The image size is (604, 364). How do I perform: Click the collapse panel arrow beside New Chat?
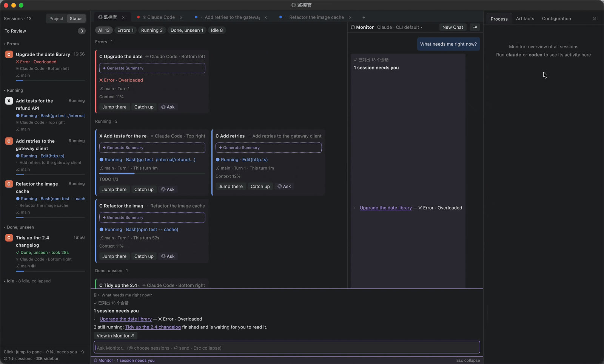pyautogui.click(x=475, y=27)
